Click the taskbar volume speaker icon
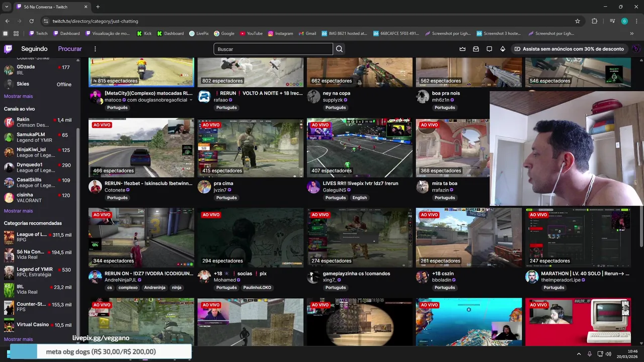This screenshot has width=644, height=362. coord(608,354)
